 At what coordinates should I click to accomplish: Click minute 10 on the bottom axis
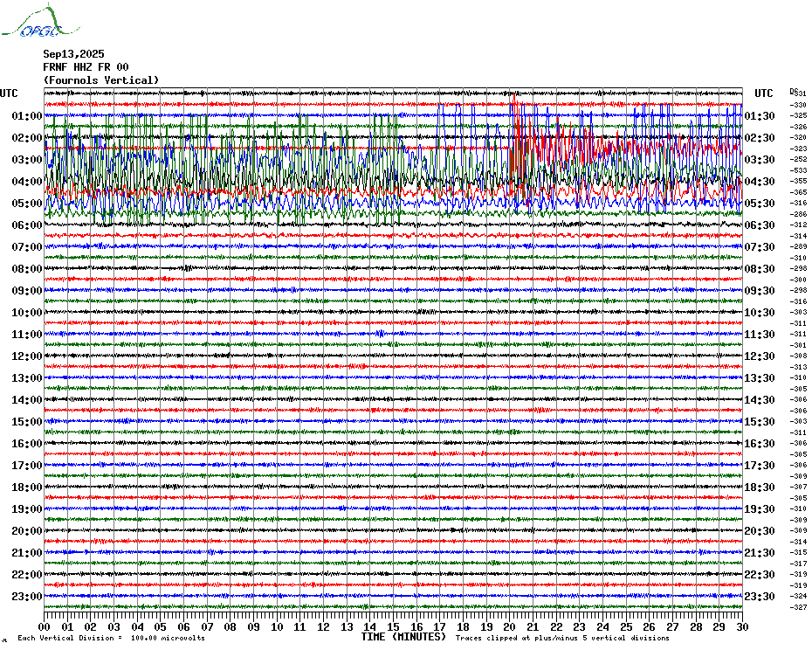point(277,626)
